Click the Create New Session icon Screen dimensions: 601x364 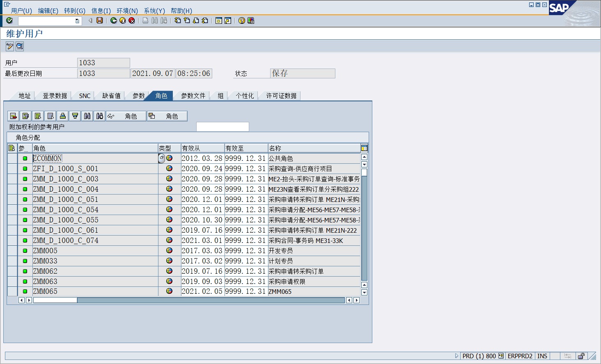click(218, 21)
